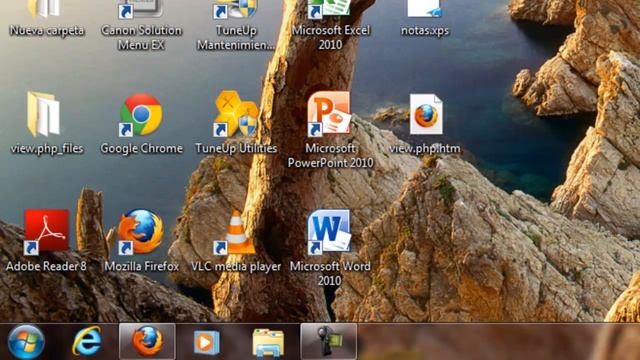Open the view.php_files folder
This screenshot has width=640, height=360.
(44, 114)
